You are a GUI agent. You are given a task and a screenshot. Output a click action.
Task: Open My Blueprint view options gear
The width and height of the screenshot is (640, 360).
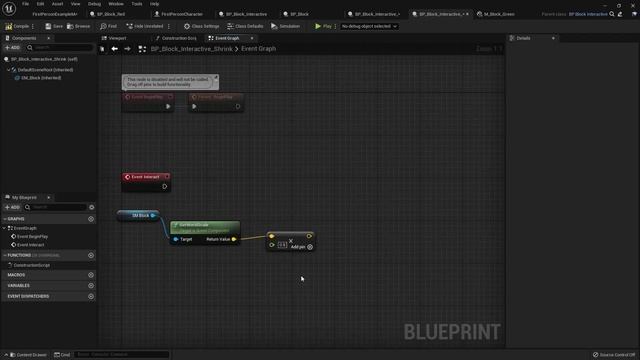point(91,207)
